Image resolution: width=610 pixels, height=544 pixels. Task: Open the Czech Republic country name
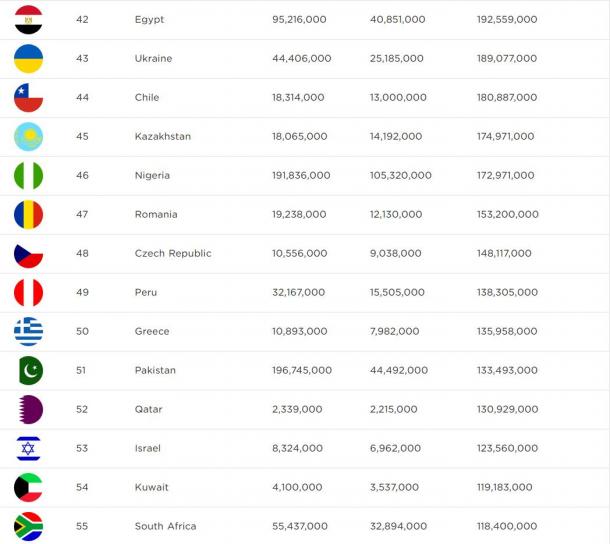[173, 253]
